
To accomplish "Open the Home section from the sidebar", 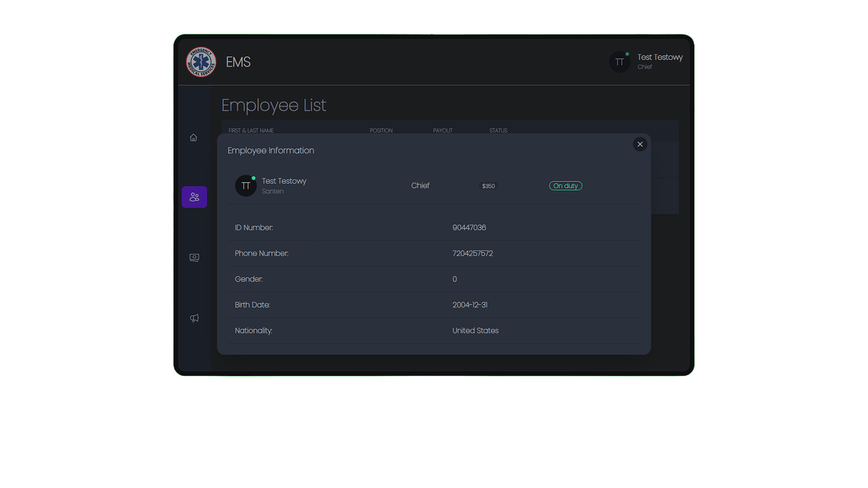I will coord(194,136).
